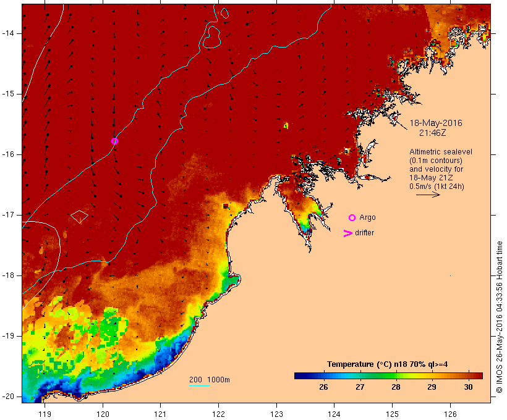Click the date label 18-May-2016
Viewport: 507px width, 420px height.
436,123
